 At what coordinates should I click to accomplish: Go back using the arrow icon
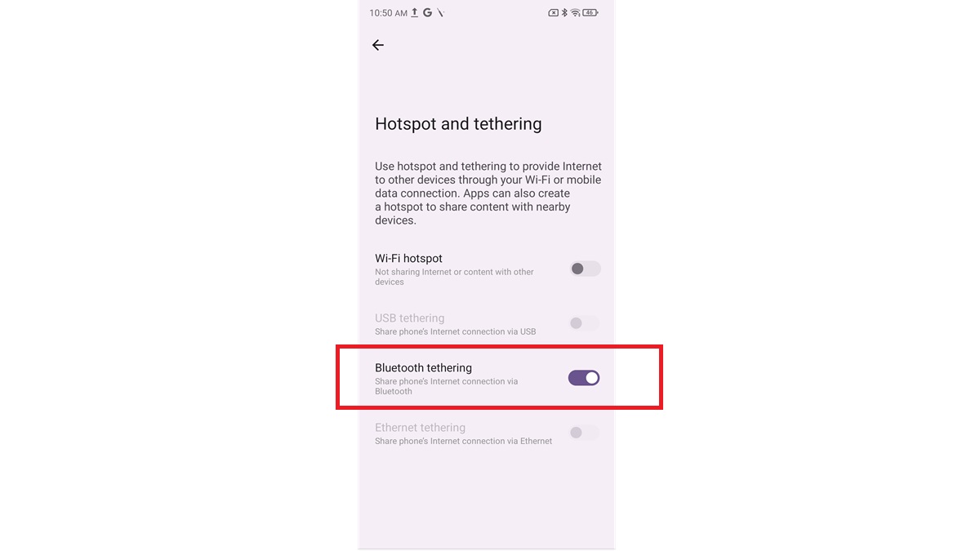pos(377,45)
